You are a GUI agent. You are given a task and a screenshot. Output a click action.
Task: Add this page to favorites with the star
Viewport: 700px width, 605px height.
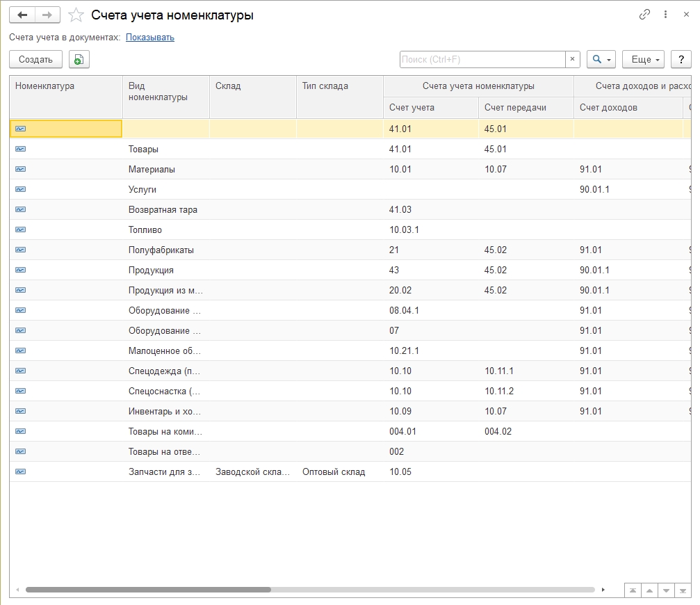point(76,15)
